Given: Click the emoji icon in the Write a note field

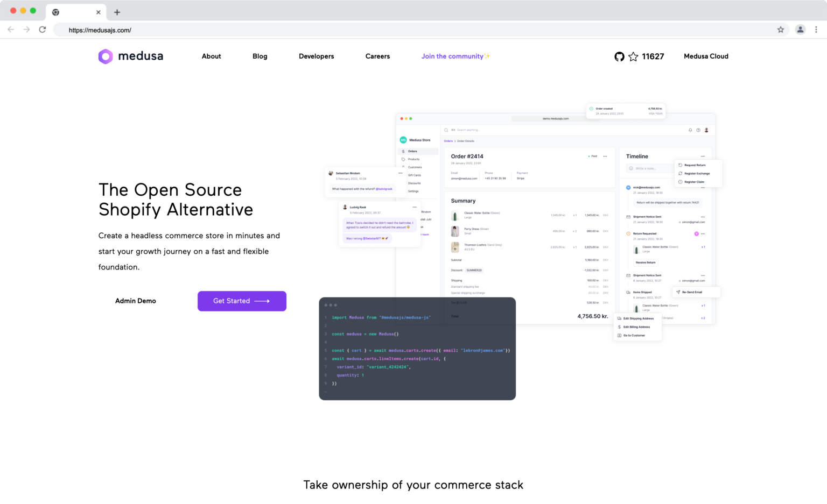Looking at the screenshot, I should click(x=631, y=168).
